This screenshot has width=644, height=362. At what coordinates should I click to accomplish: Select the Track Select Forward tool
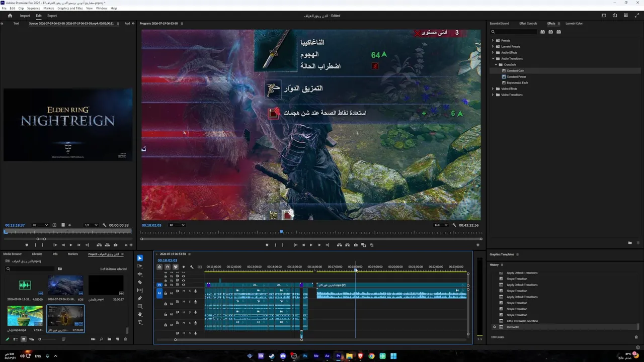(x=140, y=266)
